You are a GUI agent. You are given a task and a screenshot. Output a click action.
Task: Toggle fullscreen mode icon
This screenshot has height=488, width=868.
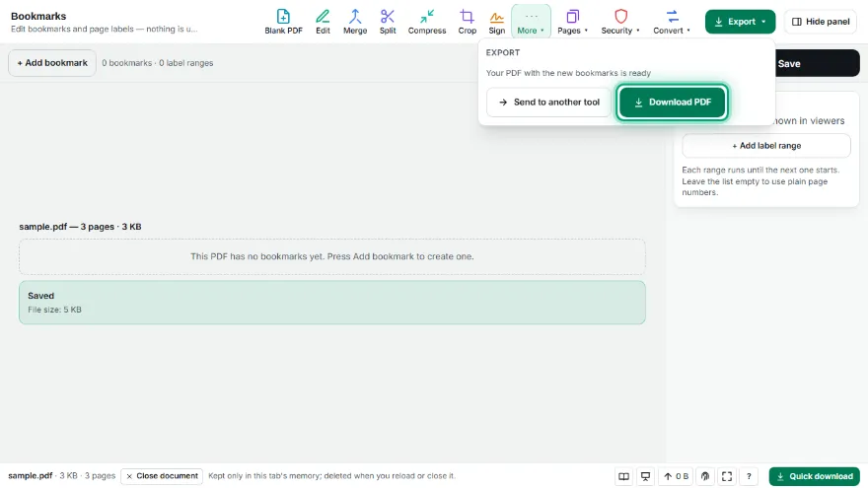(727, 476)
